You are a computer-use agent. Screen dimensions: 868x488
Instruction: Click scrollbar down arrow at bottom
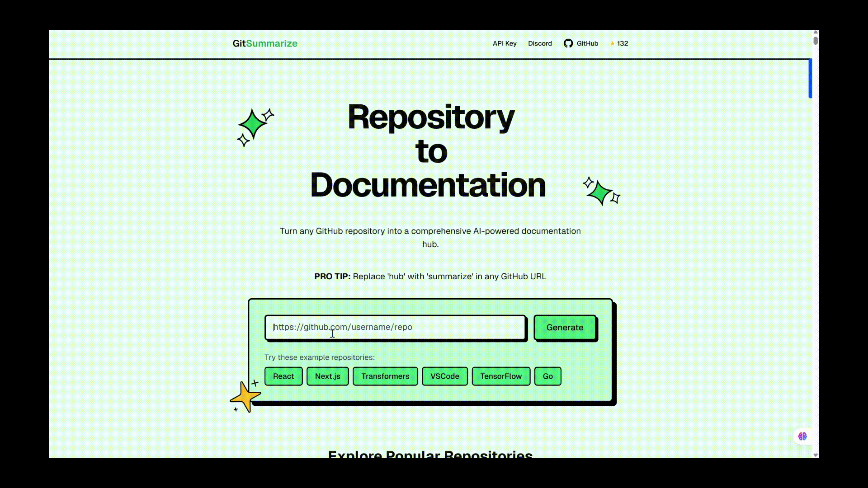coord(816,455)
